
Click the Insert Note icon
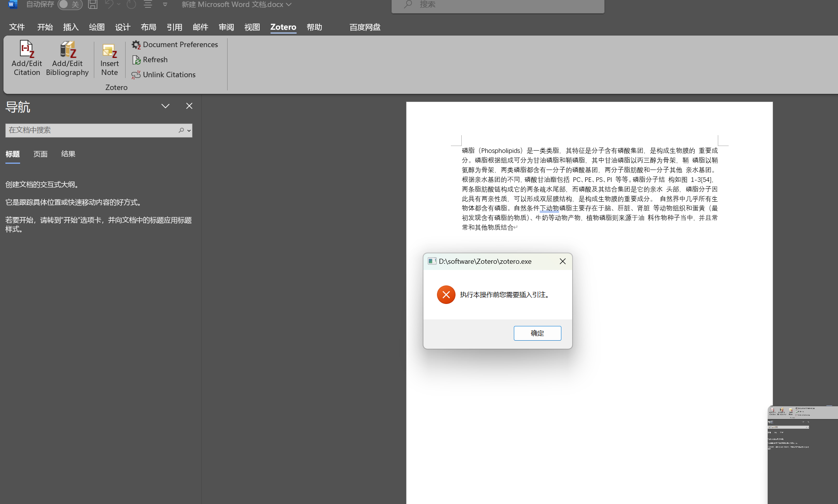pyautogui.click(x=109, y=51)
